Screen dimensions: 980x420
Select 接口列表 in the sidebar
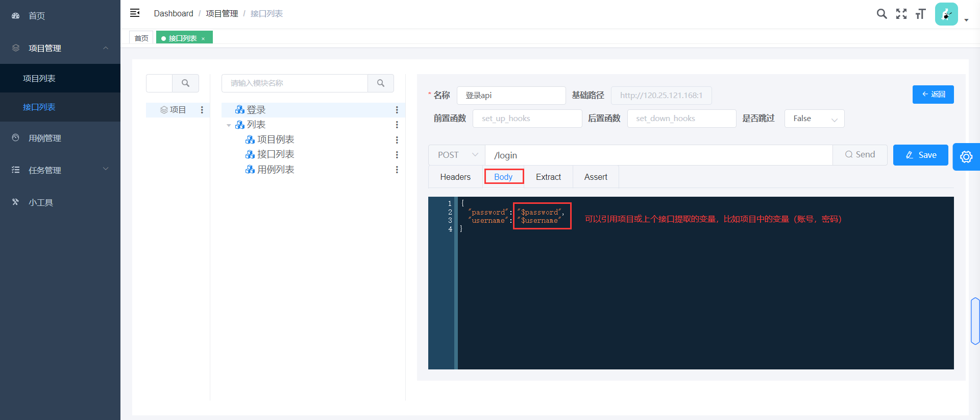coord(60,107)
